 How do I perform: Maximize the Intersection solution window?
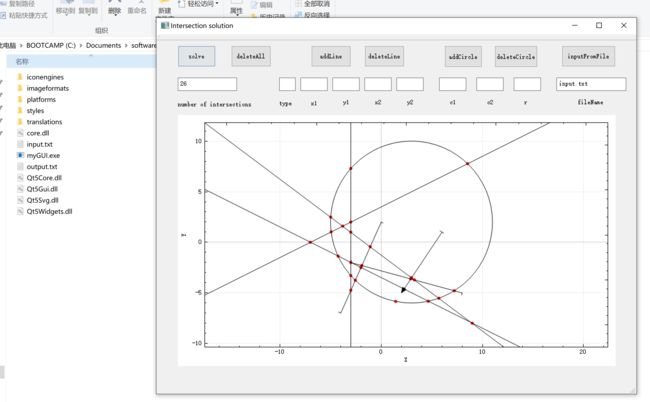point(599,25)
